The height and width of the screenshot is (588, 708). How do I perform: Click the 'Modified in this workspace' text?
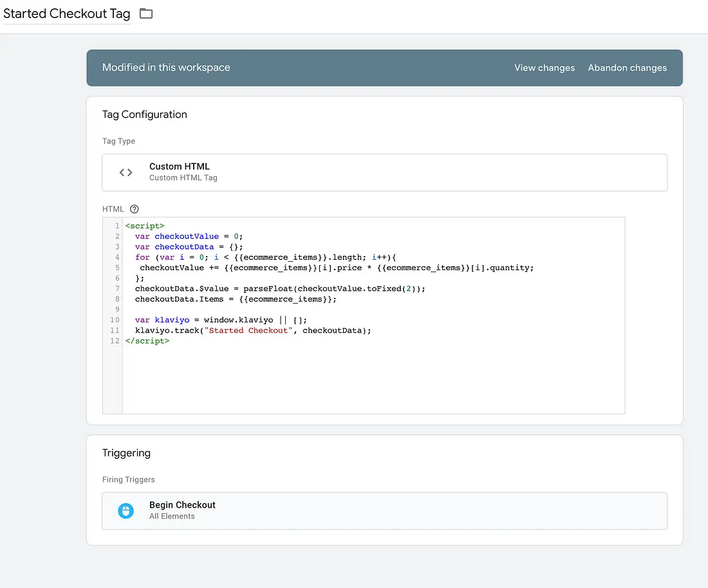(x=166, y=68)
